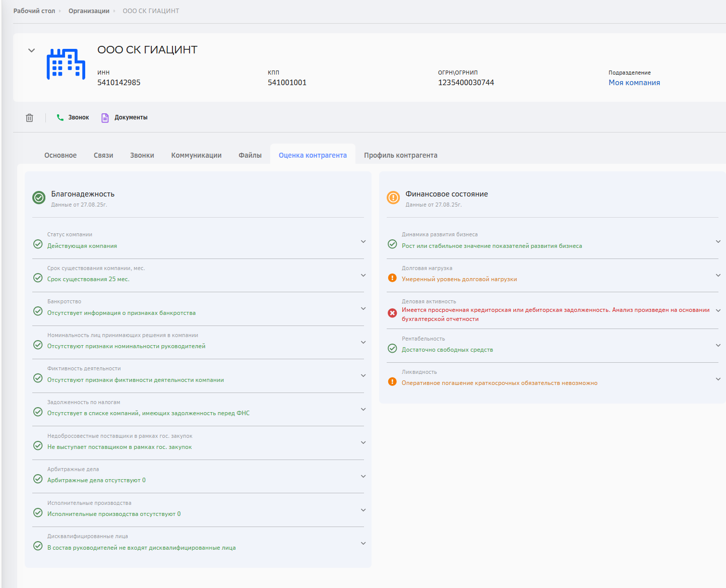Click the Финансовое состояние section title
This screenshot has width=726, height=588.
coord(447,194)
